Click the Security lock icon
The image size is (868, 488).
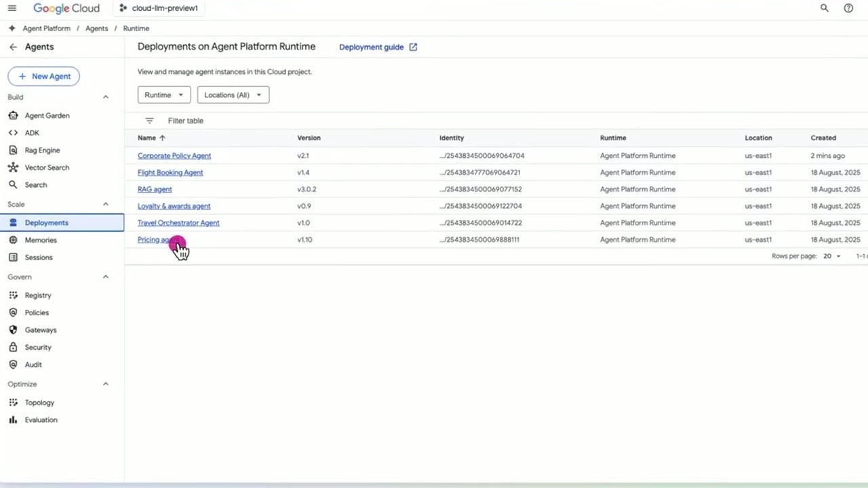13,347
